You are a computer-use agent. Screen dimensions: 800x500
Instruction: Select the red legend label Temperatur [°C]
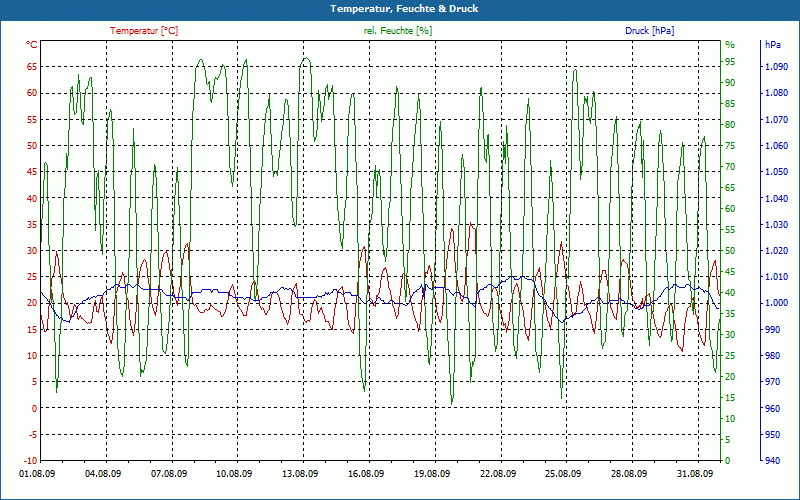click(x=144, y=31)
